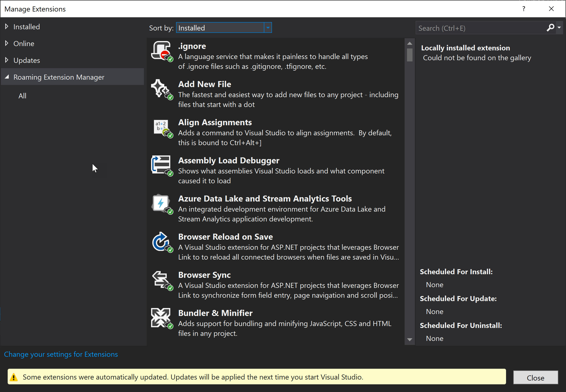Open the search options dropdown arrow
This screenshot has height=392, width=566.
pos(559,28)
